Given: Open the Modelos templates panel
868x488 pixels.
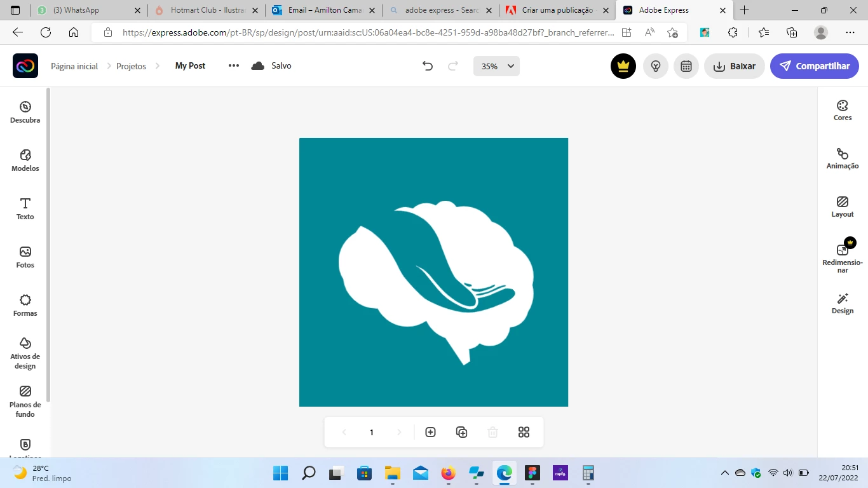Looking at the screenshot, I should 25,160.
